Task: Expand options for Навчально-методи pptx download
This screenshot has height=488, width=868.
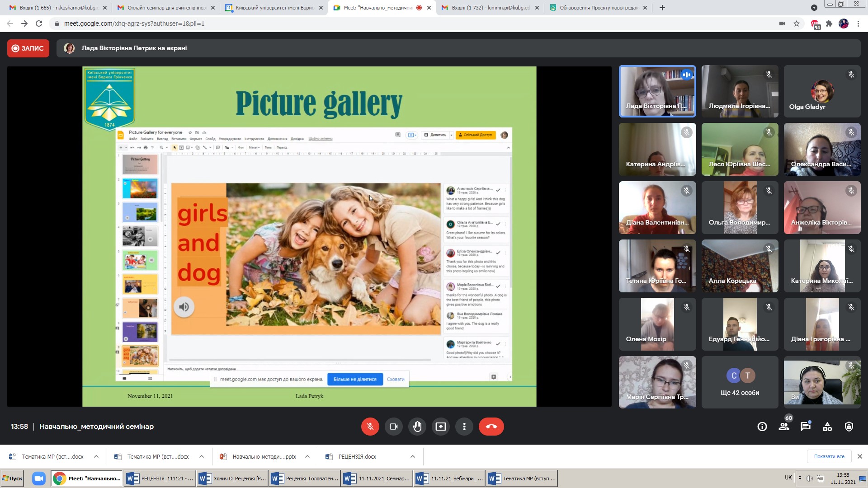Action: (307, 456)
